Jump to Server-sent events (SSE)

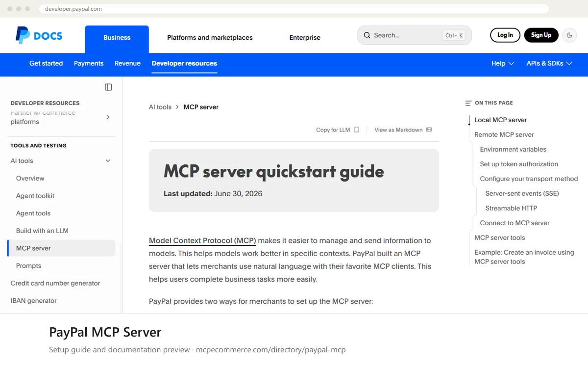[x=522, y=193]
